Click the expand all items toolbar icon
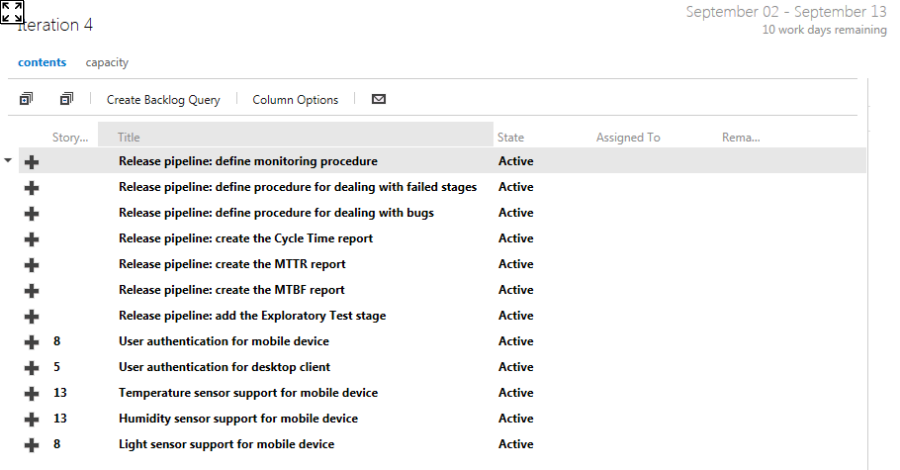900x470 pixels. point(26,99)
